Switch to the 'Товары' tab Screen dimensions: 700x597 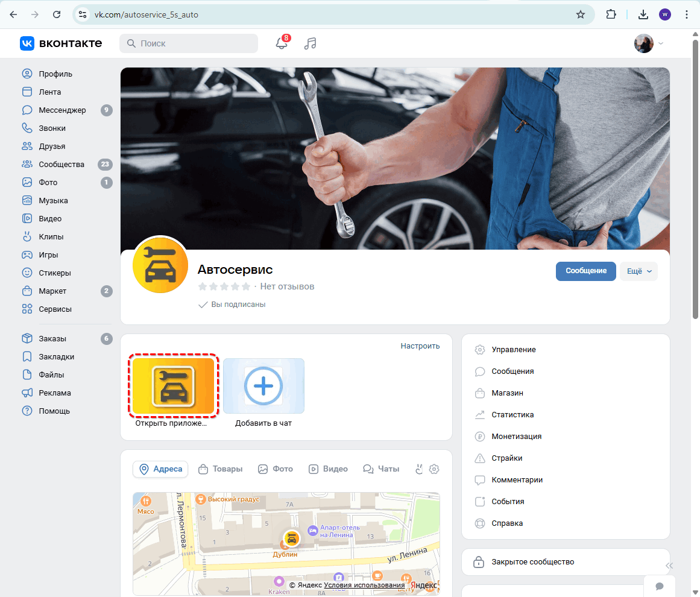point(221,469)
